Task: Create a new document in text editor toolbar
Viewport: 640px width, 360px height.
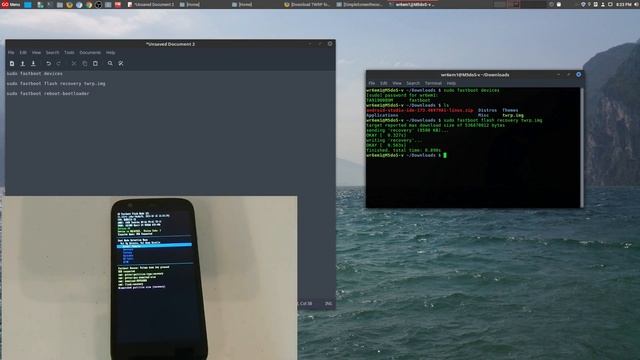Action: (x=12, y=64)
